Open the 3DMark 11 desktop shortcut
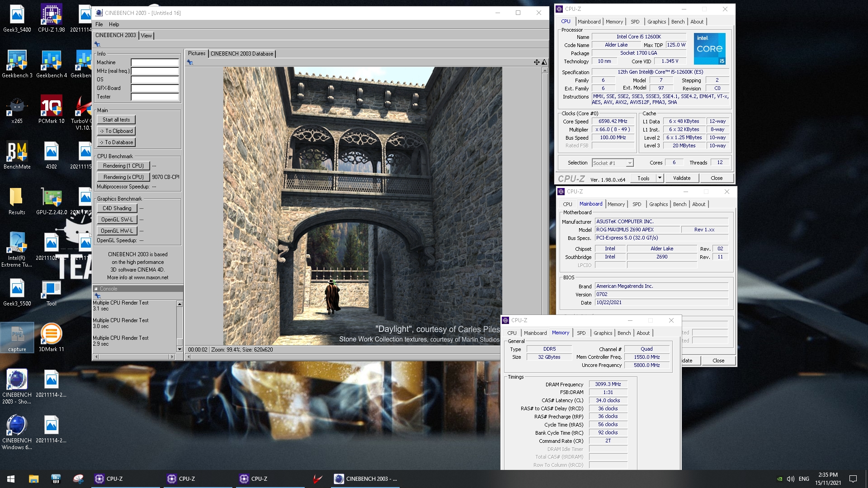The image size is (868, 488). click(52, 338)
